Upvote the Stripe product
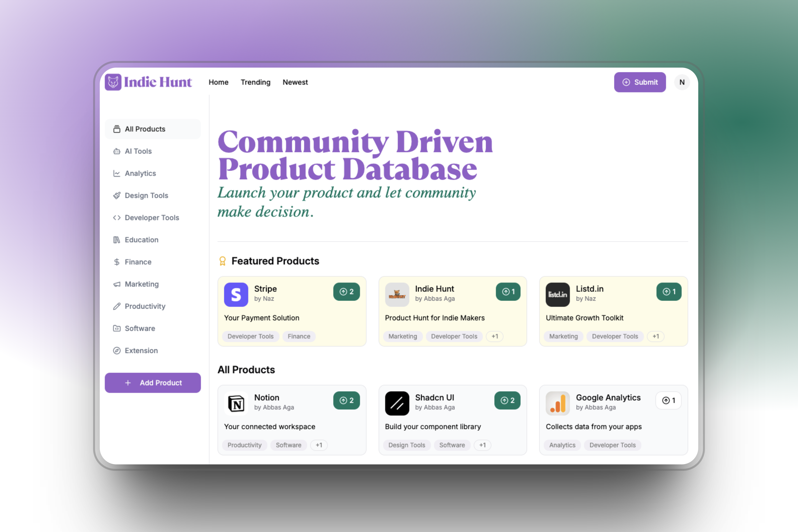 click(x=346, y=292)
